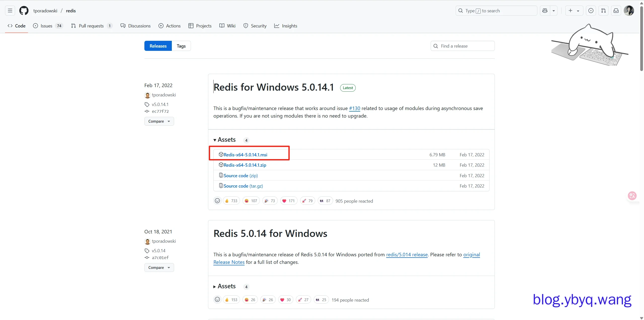Viewport: 644px width, 320px height.
Task: React thumbs up with 733 count
Action: [231, 201]
